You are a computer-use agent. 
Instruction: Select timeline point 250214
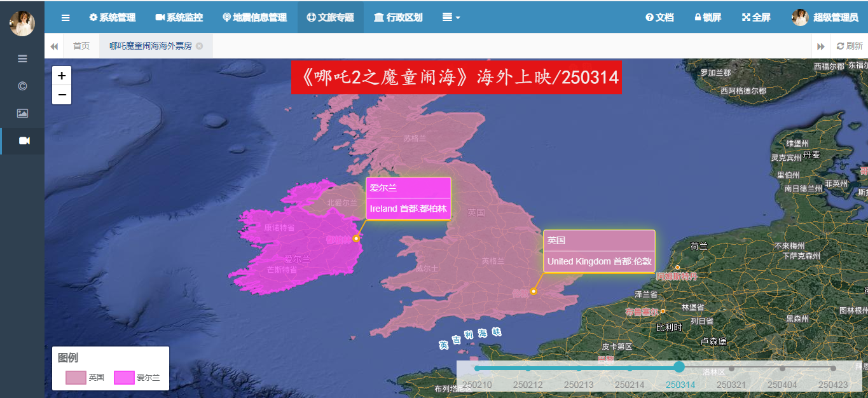tap(630, 368)
